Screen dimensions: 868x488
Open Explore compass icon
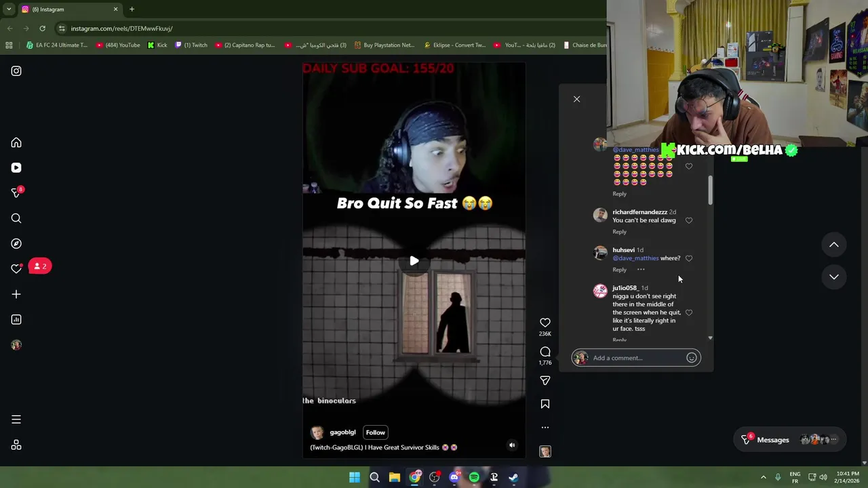click(x=16, y=243)
